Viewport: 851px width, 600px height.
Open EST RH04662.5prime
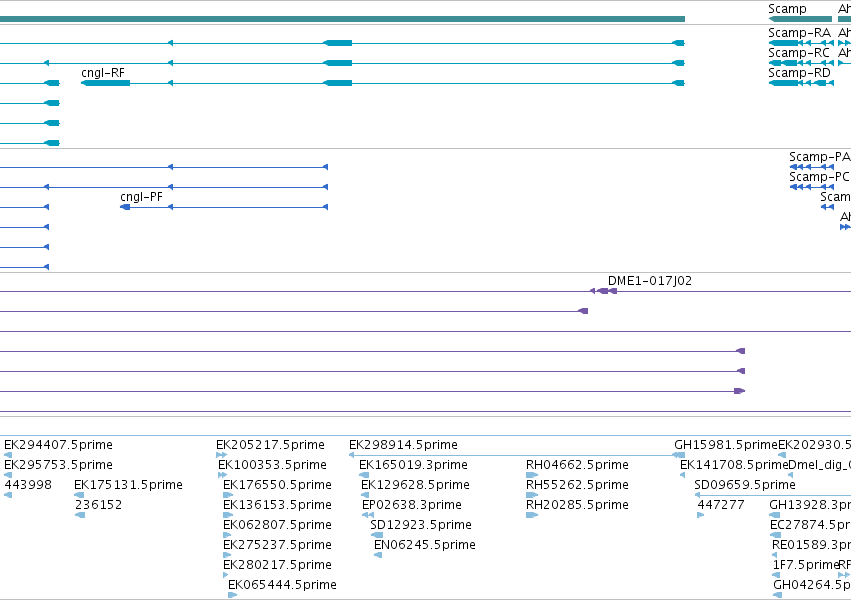[x=577, y=465]
